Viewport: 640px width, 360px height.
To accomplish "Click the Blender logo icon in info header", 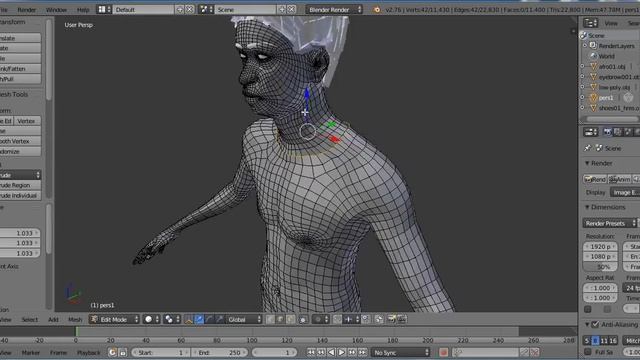I will click(x=377, y=9).
